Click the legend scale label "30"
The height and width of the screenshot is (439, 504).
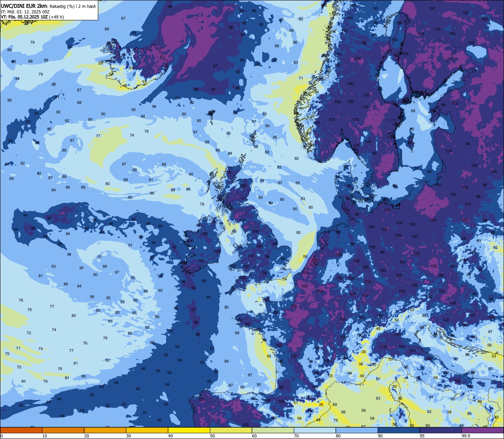coord(128,436)
